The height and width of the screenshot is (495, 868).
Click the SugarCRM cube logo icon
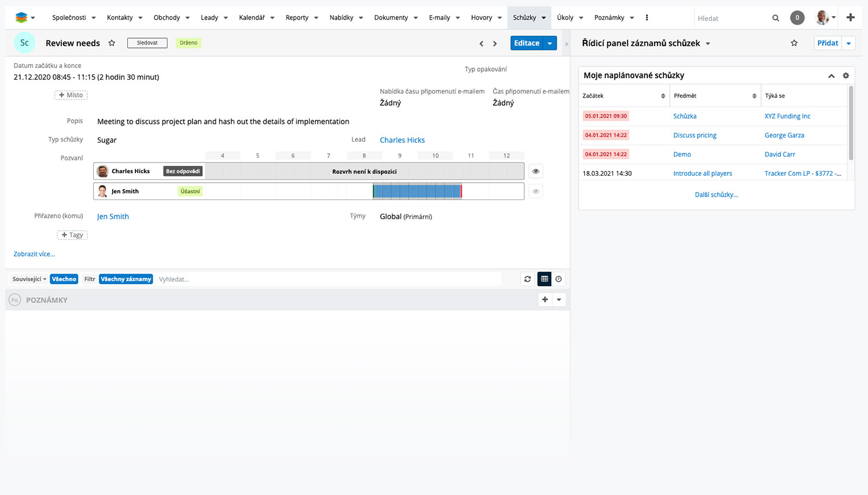21,18
